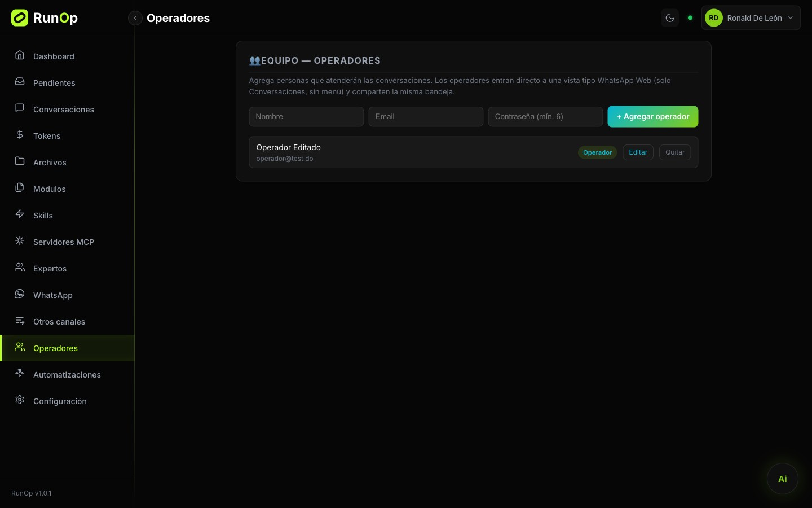
Task: Focus the Email input field
Action: point(426,117)
